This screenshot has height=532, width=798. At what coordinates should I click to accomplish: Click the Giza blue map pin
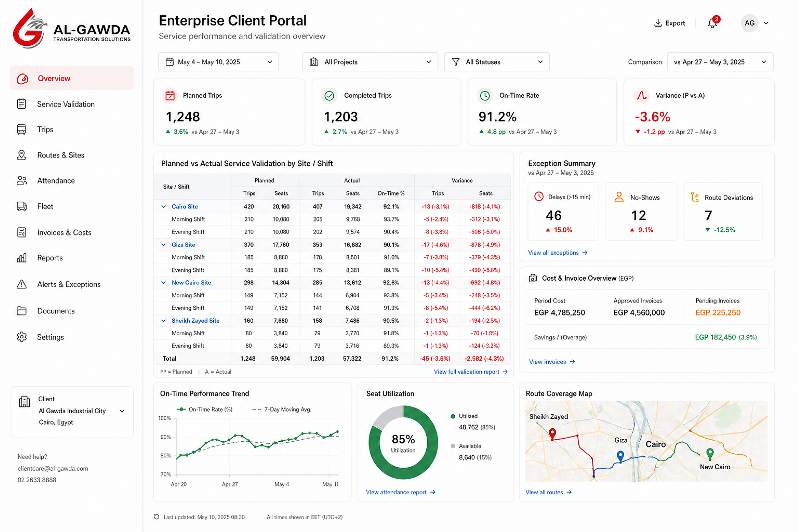pos(620,456)
